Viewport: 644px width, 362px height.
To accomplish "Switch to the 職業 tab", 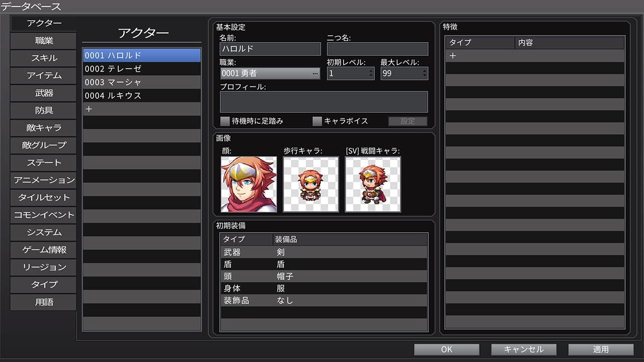I will click(44, 41).
